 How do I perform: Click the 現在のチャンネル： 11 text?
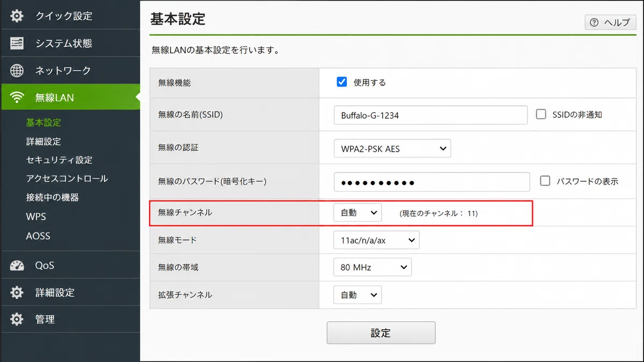pyautogui.click(x=438, y=213)
